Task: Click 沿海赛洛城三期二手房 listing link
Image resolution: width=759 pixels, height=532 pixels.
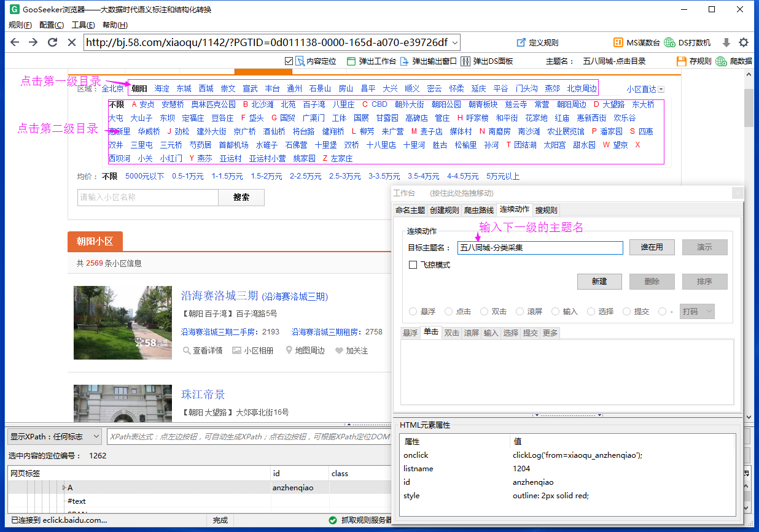Action: coord(220,331)
